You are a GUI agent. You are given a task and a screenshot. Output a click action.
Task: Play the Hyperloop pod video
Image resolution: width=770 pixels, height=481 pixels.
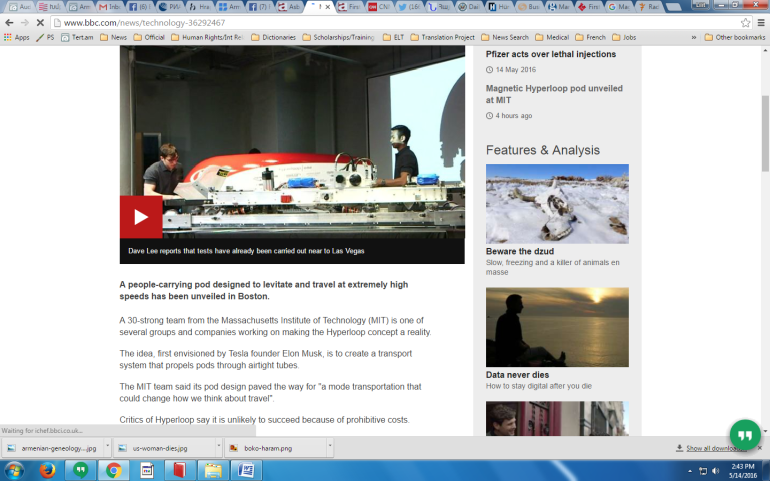(141, 217)
